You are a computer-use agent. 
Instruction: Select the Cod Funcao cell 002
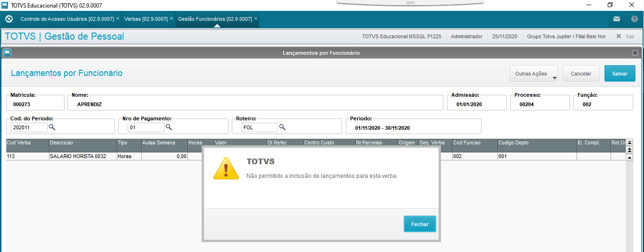(x=475, y=156)
